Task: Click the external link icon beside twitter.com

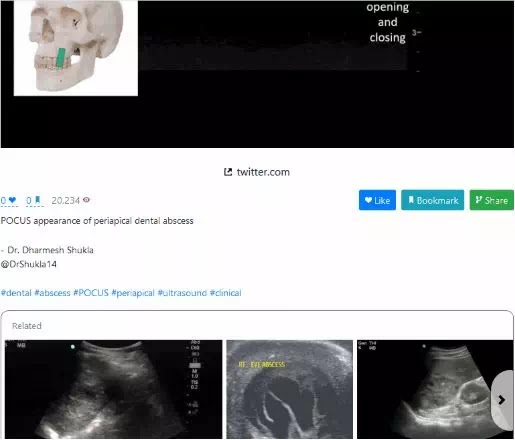Action: [x=228, y=172]
